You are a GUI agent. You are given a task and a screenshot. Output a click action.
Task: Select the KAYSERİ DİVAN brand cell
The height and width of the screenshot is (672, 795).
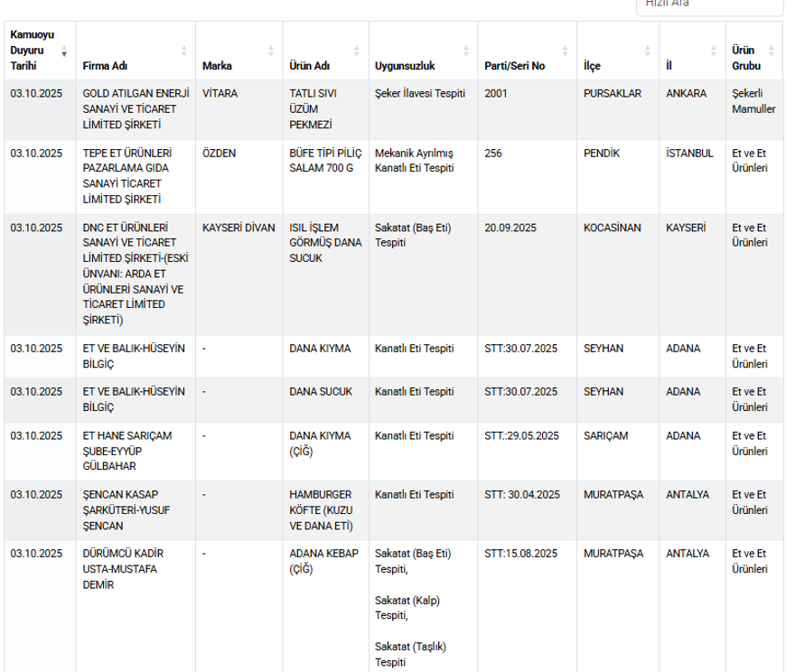[238, 228]
